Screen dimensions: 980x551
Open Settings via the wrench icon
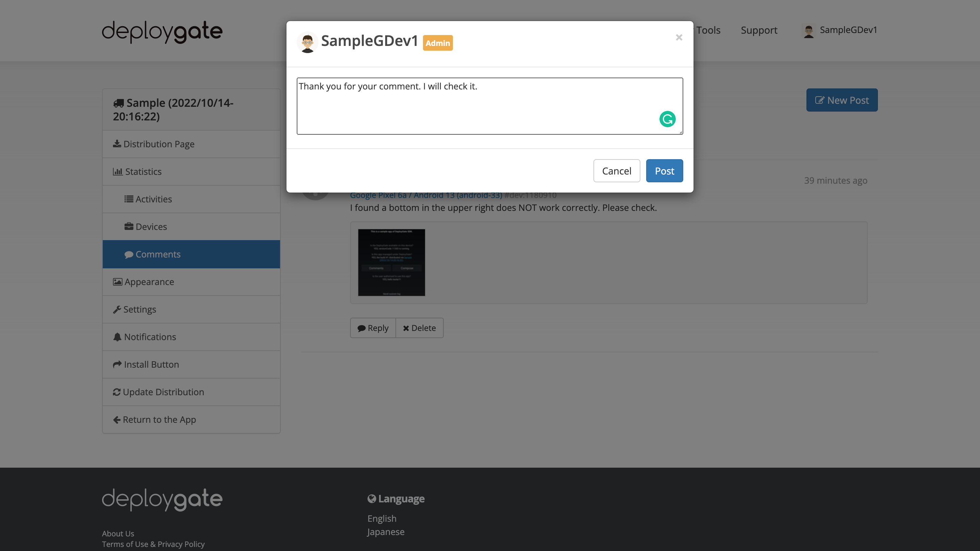(117, 309)
